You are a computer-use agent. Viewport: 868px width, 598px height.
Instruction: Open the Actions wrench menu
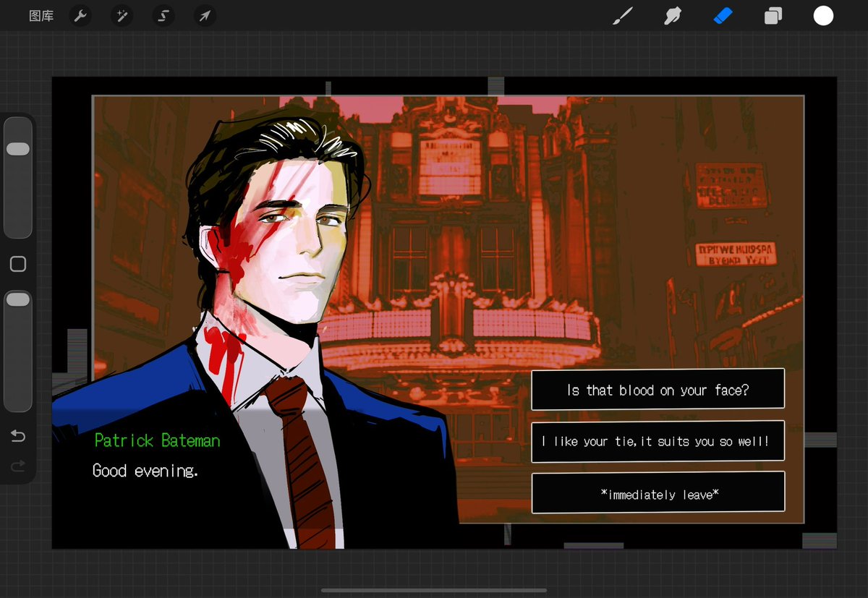point(80,16)
